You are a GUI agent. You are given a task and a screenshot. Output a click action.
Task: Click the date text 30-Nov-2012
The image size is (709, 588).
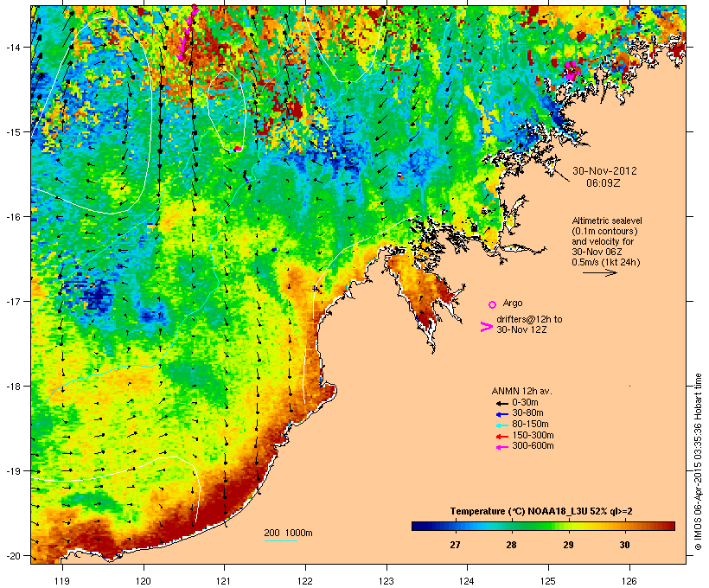pos(604,171)
